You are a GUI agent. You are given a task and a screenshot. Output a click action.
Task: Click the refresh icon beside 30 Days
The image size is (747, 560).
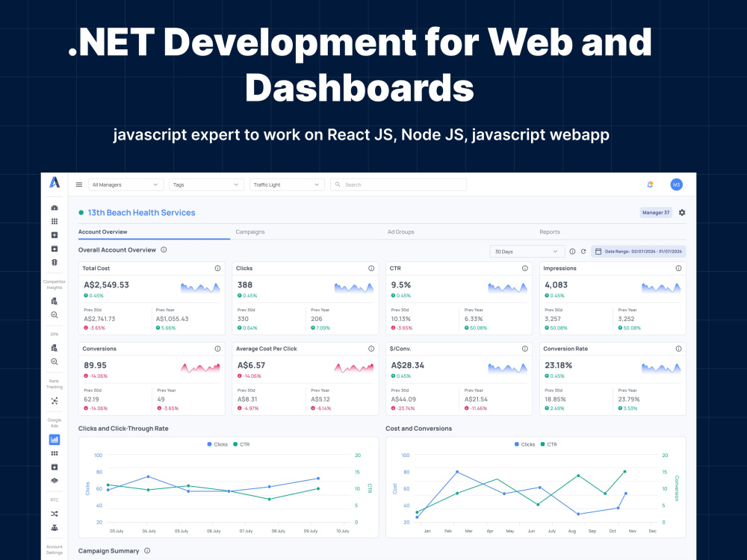[x=583, y=252]
